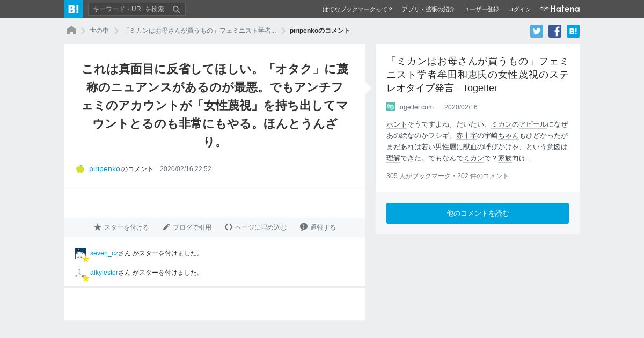This screenshot has width=644, height=338.
Task: Click keyword link 赤十字 in summary
Action: pos(466,136)
